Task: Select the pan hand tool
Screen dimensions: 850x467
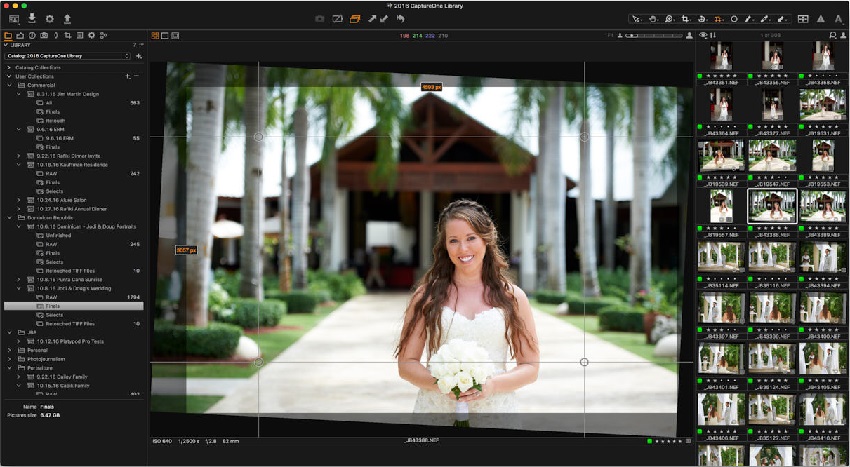Action: coord(653,19)
